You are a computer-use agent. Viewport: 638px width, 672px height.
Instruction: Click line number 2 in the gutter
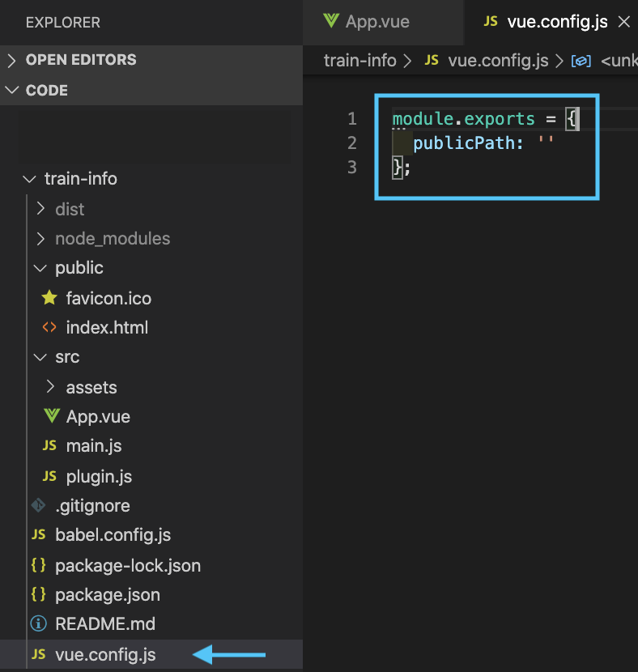[x=351, y=143]
